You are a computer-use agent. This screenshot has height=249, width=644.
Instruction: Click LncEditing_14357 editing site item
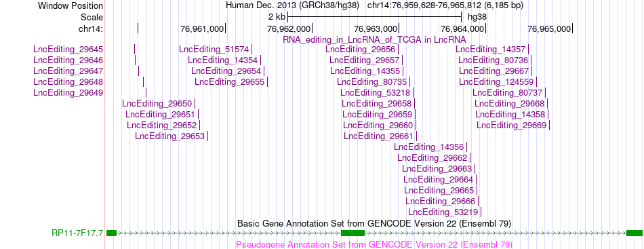click(529, 50)
